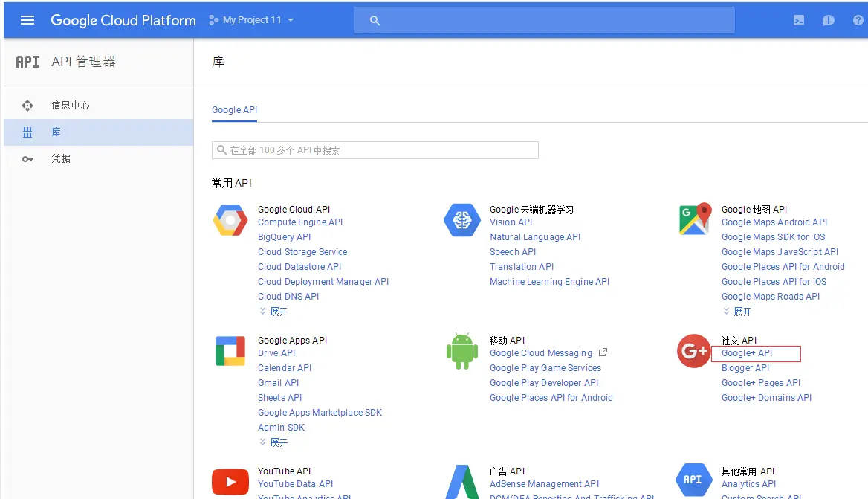Click the YouTube play logo icon
Viewport: 868px width, 499px height.
coord(230,482)
